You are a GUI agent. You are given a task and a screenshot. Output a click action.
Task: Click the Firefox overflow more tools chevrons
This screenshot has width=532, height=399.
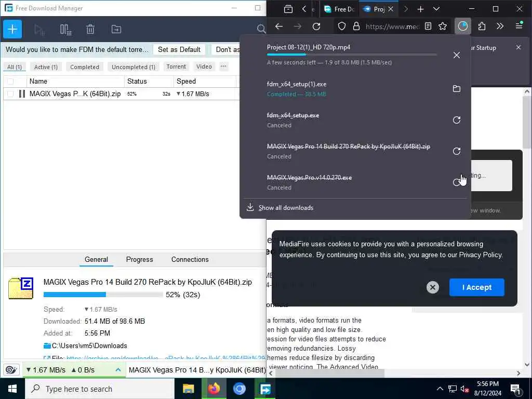tap(500, 26)
